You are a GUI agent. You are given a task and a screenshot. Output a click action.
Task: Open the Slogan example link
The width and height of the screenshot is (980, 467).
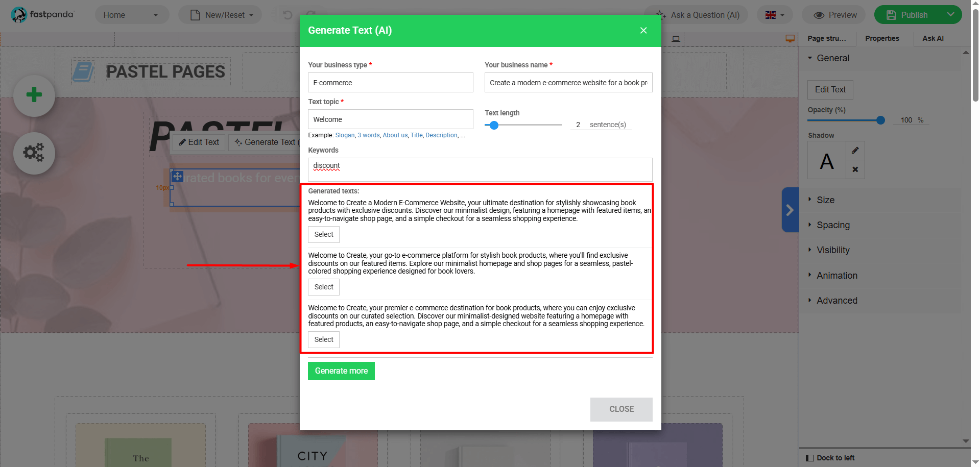click(x=345, y=135)
